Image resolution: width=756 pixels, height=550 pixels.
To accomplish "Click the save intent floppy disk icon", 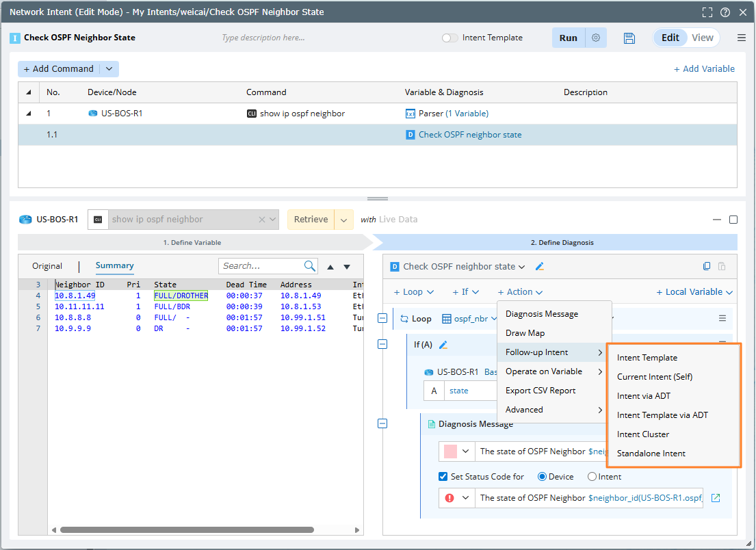I will (629, 38).
